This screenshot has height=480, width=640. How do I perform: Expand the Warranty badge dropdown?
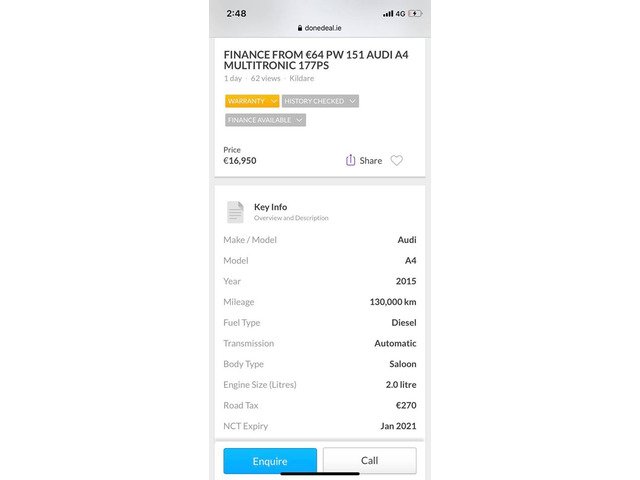coord(251,101)
